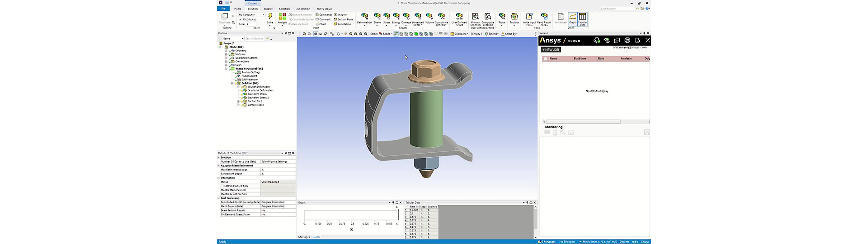Toggle the Distributed checkbox
Screen dimensions: 868x244
click(241, 19)
